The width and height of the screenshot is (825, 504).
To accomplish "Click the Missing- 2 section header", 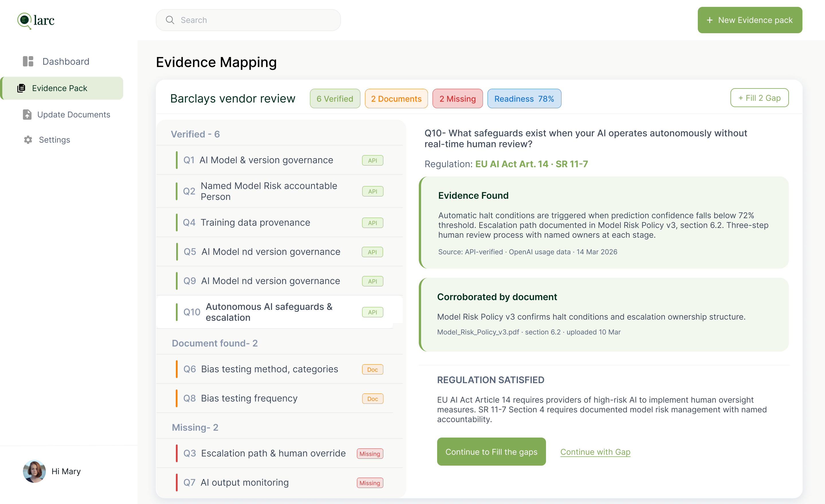I will point(195,427).
